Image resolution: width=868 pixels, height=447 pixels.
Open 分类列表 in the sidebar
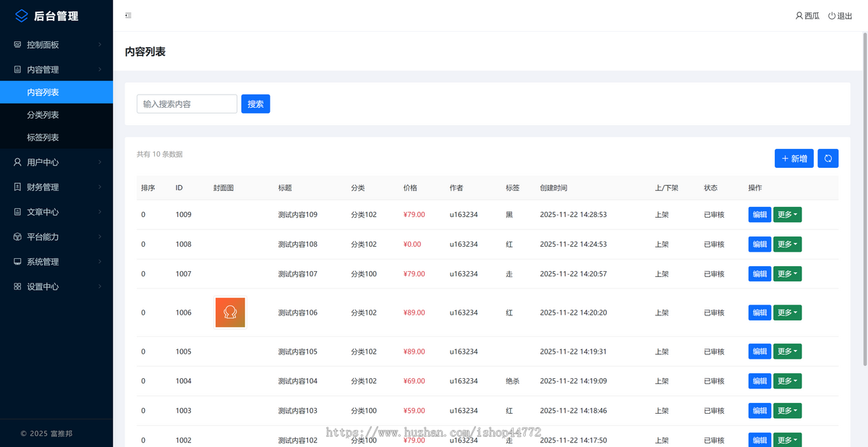point(56,114)
